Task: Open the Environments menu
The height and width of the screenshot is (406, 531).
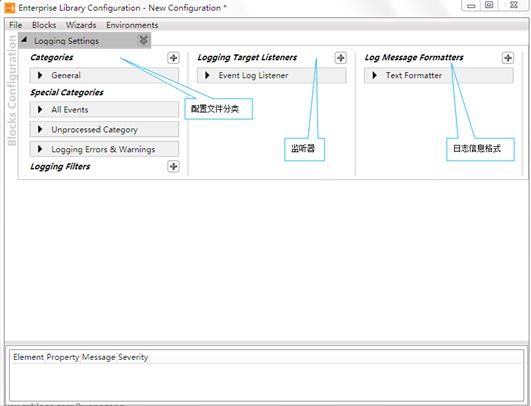Action: [x=132, y=25]
